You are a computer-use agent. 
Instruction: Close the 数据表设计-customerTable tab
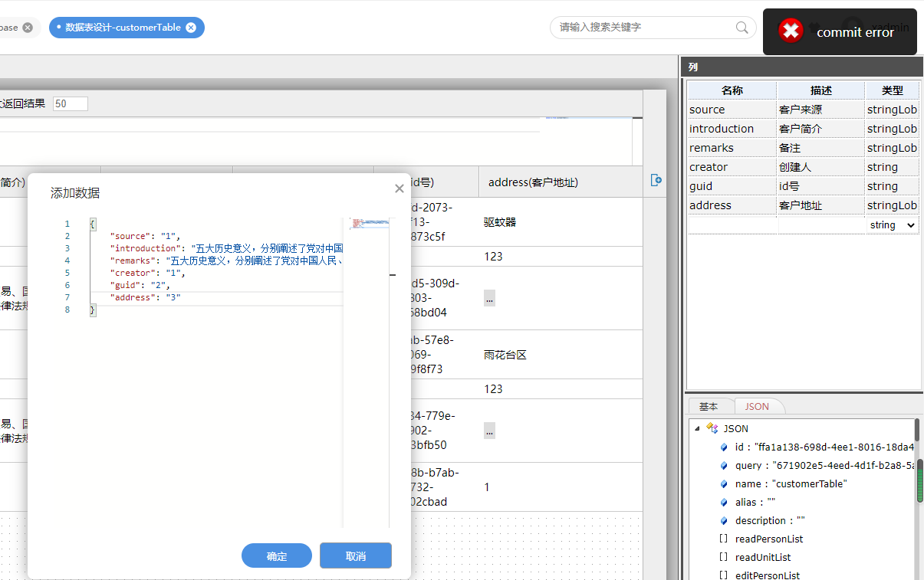pos(191,28)
